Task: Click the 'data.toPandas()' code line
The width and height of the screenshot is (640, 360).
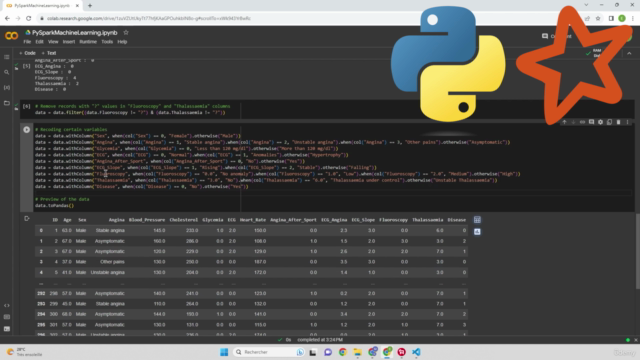Action: click(54, 206)
